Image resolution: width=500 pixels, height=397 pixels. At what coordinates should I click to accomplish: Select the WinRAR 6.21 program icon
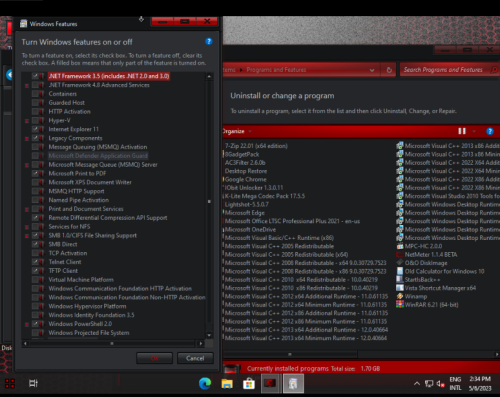pyautogui.click(x=400, y=305)
